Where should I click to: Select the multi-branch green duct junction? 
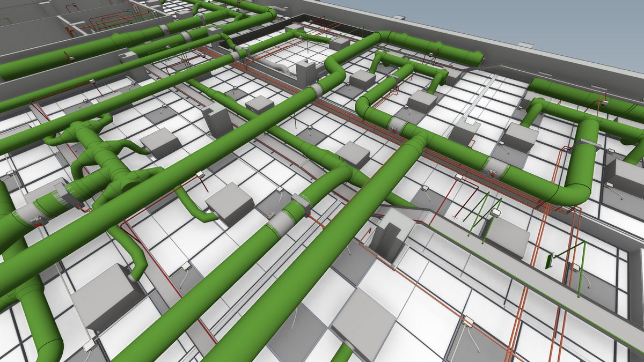[102, 161]
